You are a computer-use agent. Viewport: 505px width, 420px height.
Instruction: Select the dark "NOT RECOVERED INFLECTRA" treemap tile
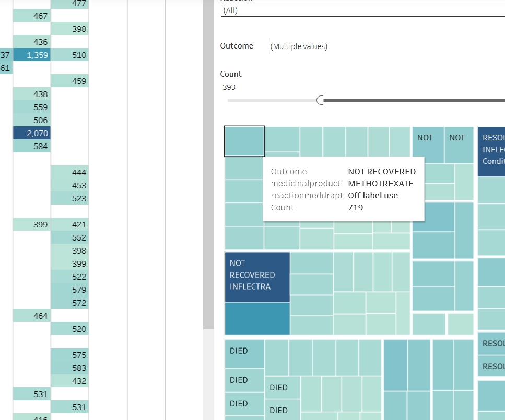click(257, 277)
